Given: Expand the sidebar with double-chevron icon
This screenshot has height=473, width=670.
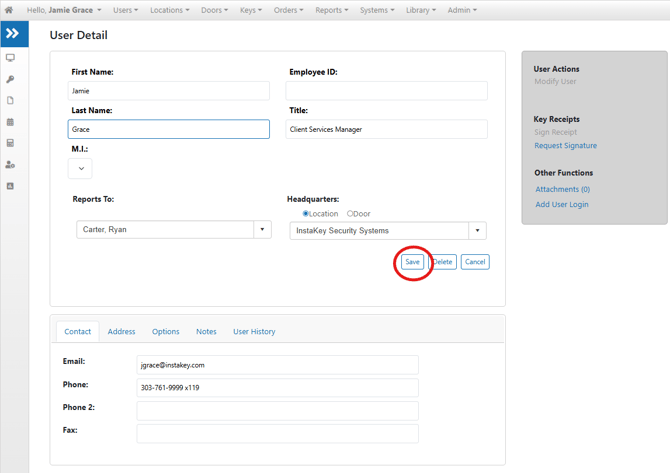Looking at the screenshot, I should tap(13, 34).
